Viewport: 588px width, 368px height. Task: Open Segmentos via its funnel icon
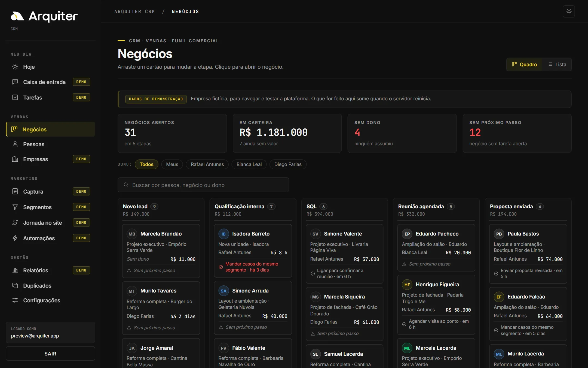(x=15, y=207)
